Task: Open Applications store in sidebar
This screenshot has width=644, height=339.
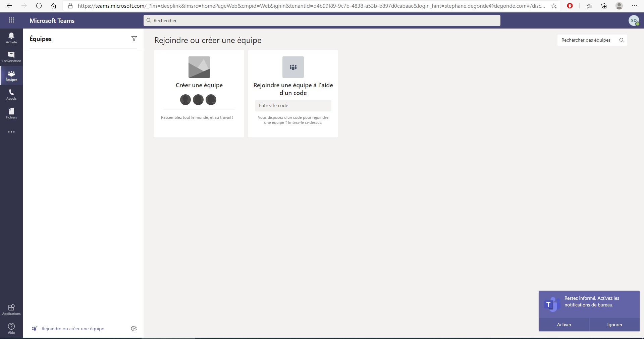Action: point(11,309)
